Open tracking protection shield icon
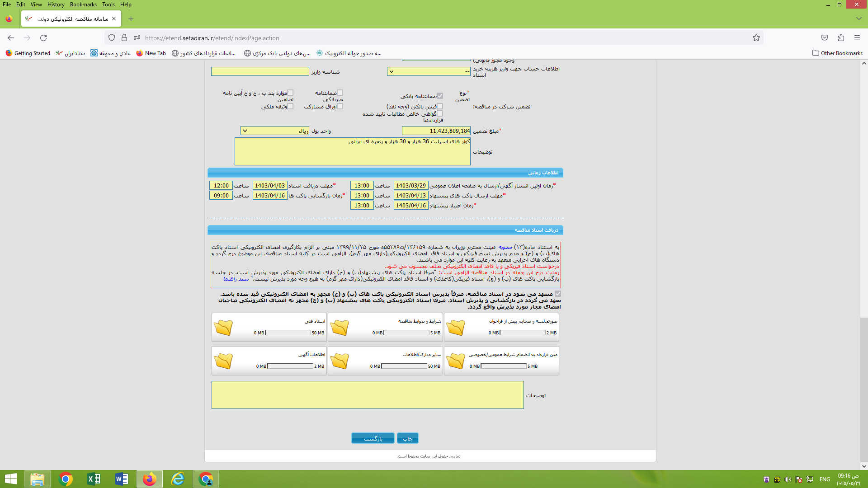Image resolution: width=868 pixels, height=488 pixels. [112, 38]
